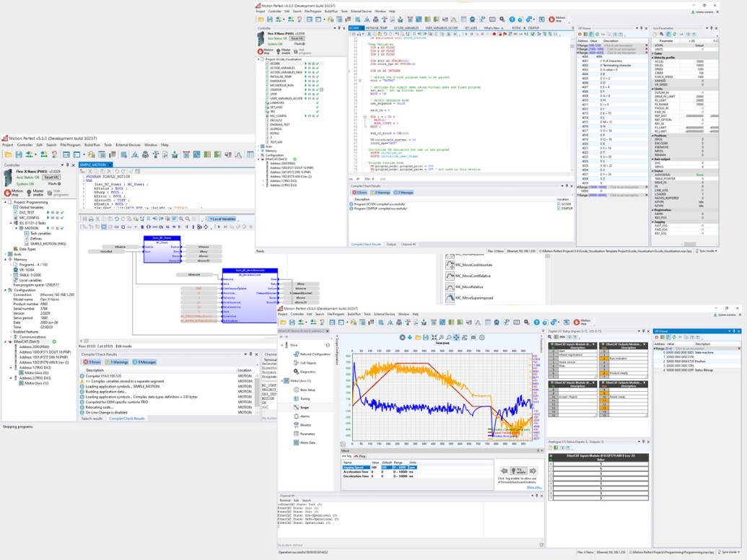Collapse IEC 61131-3 Tasks node
Screen dimensions: 747x560
click(11, 223)
